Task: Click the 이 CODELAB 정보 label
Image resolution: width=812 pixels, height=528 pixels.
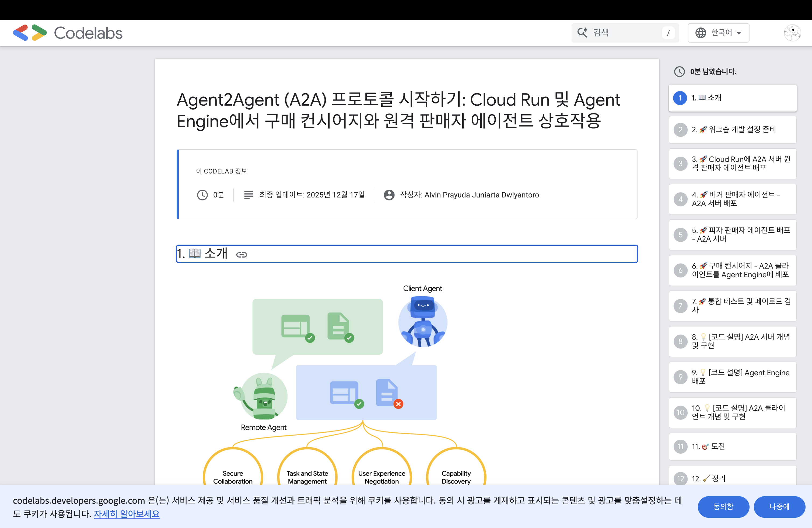Action: pos(221,171)
